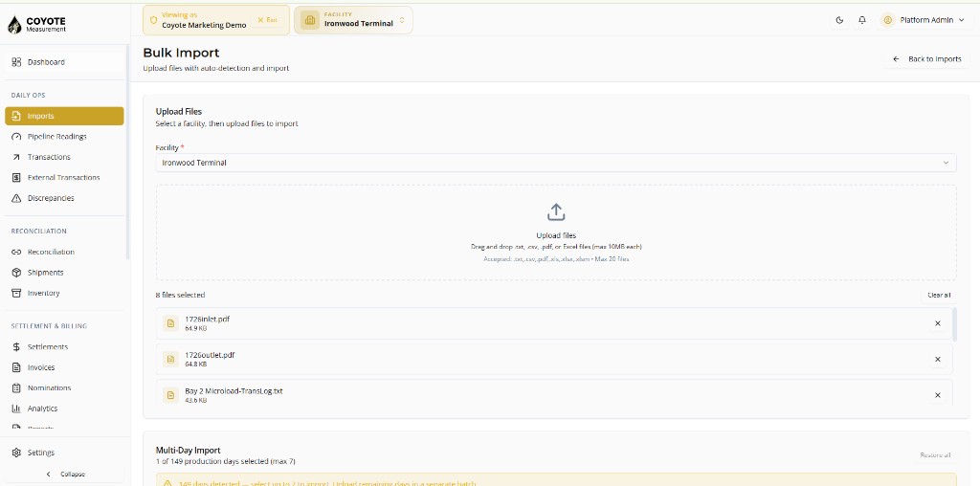
Task: Click the Analytics bar chart icon
Action: (17, 409)
